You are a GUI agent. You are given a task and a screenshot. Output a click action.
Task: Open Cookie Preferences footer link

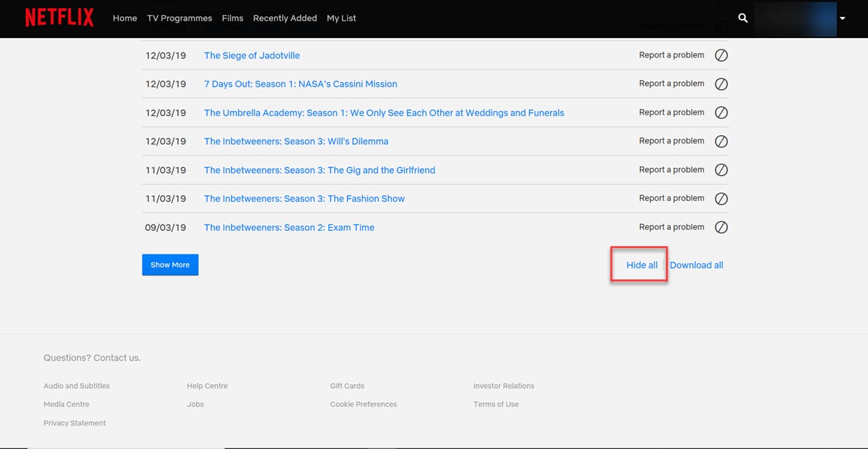363,404
